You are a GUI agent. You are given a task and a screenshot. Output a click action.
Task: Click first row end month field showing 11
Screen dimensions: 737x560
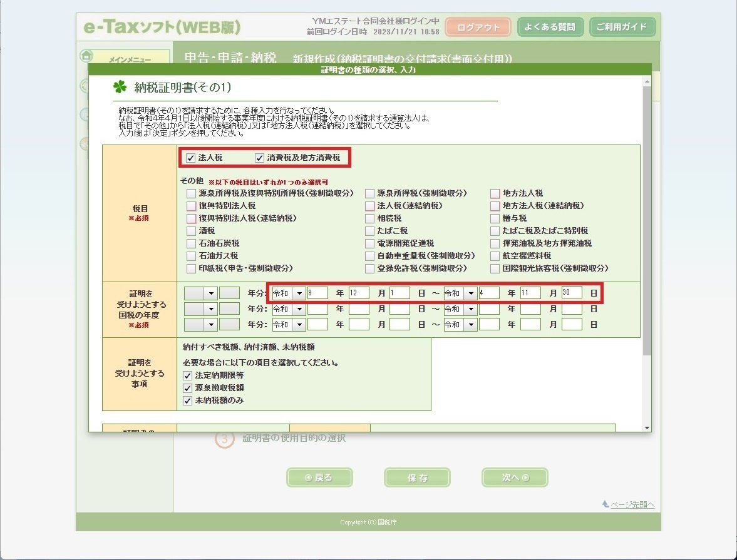530,293
